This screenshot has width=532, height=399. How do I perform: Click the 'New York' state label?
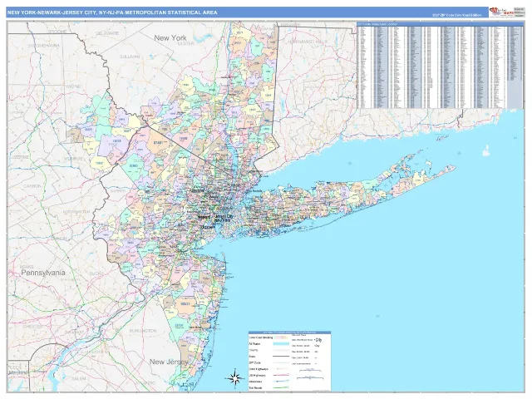click(x=170, y=38)
